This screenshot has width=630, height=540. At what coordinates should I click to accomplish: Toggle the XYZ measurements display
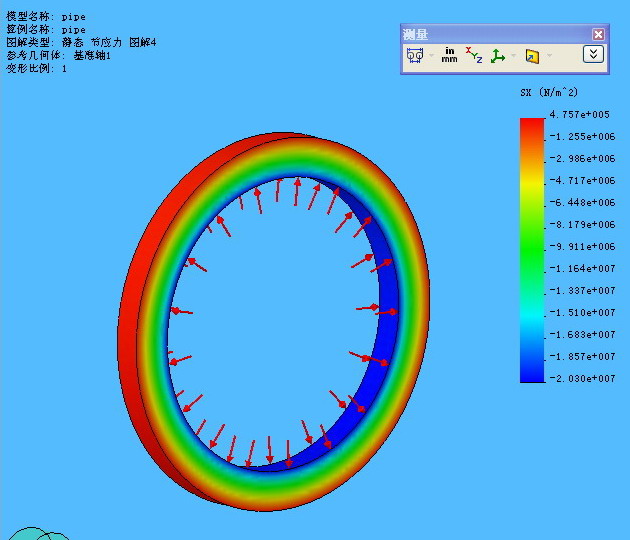tap(474, 55)
